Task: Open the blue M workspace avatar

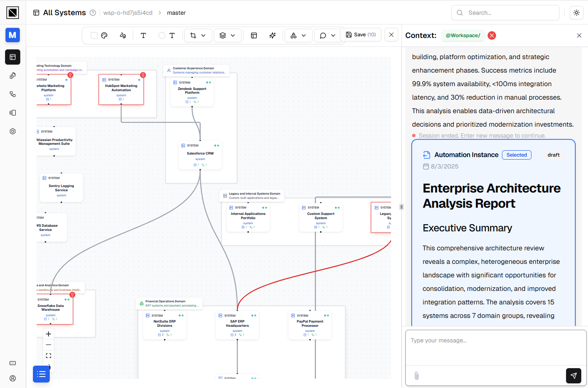Action: [x=13, y=35]
